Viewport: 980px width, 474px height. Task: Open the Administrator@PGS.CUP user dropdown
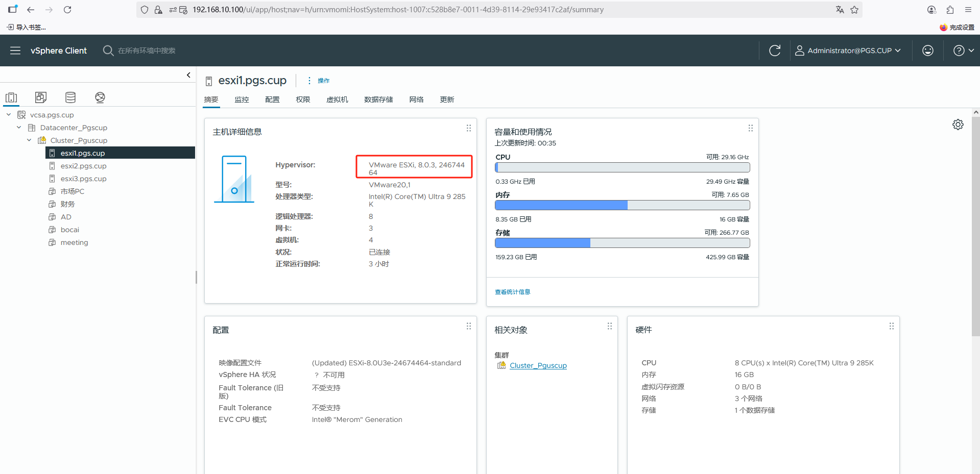[848, 51]
